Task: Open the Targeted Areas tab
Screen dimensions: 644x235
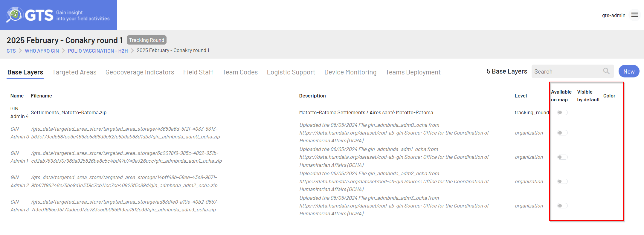Action: 74,72
